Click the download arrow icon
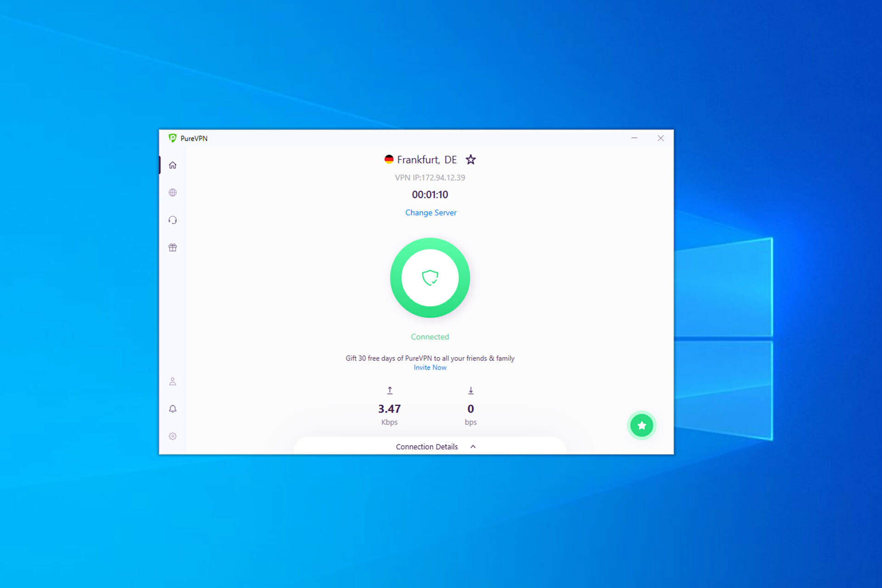This screenshot has height=588, width=882. point(471,390)
